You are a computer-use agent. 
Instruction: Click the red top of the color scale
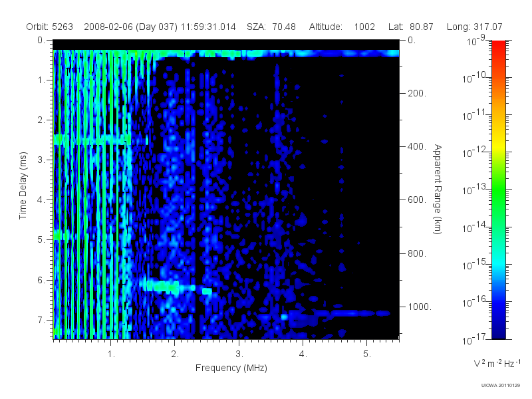tap(498, 46)
